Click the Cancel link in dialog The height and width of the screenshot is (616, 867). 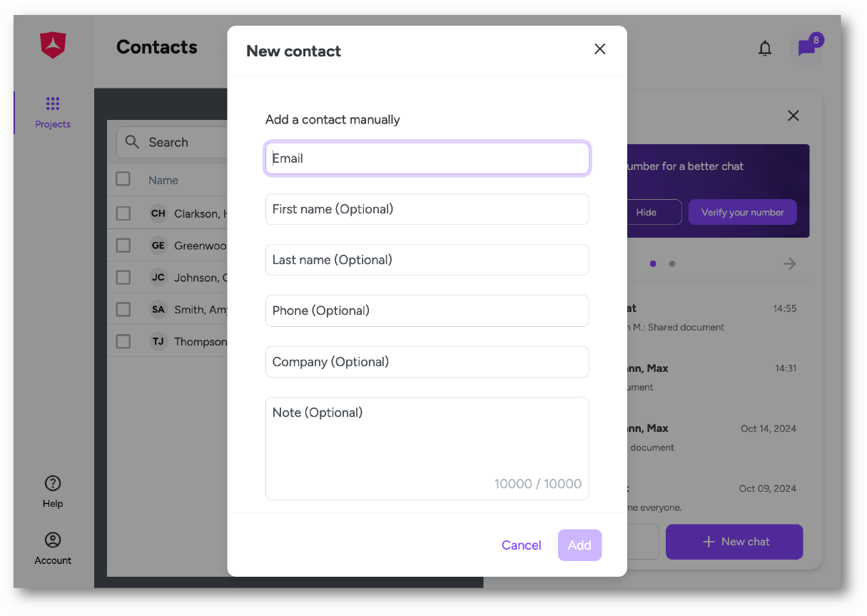(522, 545)
